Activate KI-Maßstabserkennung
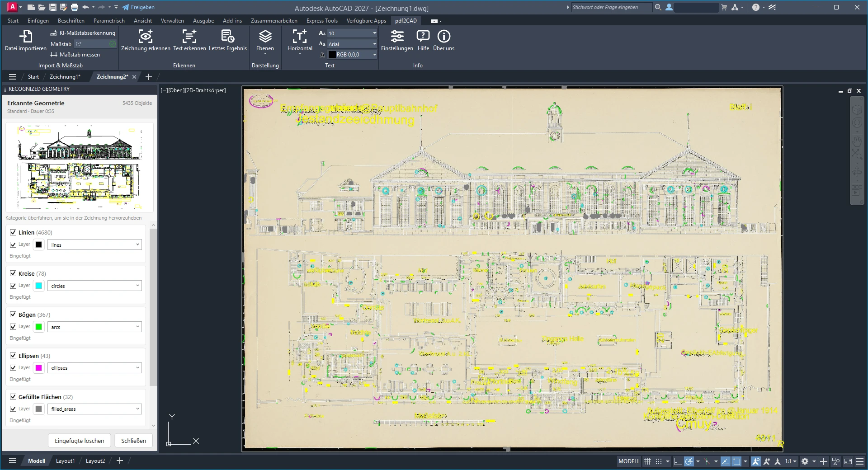868x470 pixels. coord(83,33)
